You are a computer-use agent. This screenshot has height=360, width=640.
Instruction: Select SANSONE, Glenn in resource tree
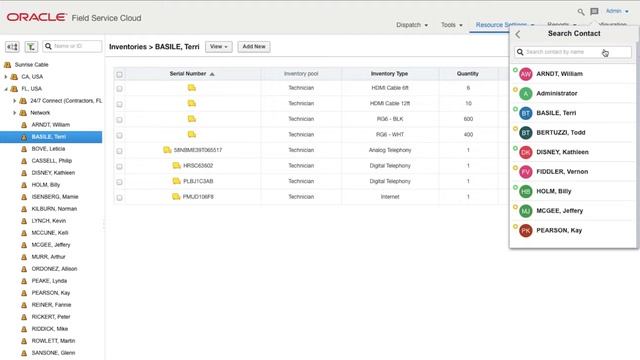coord(53,353)
